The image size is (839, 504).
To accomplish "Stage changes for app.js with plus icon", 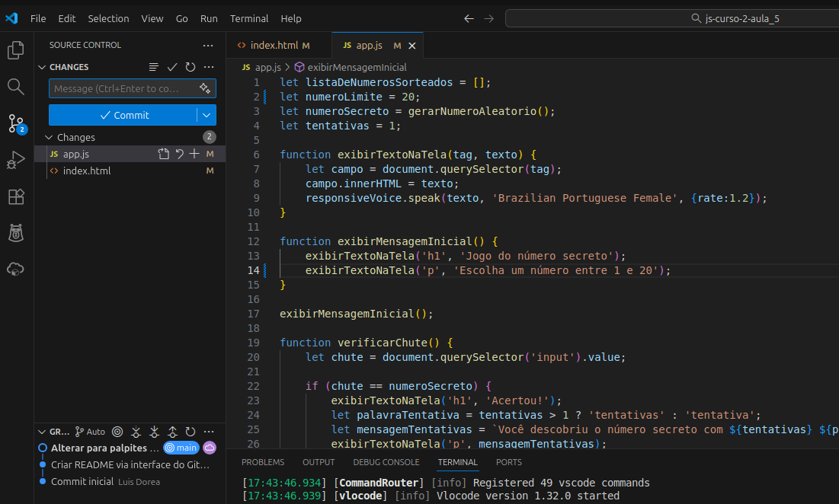I will [x=194, y=154].
